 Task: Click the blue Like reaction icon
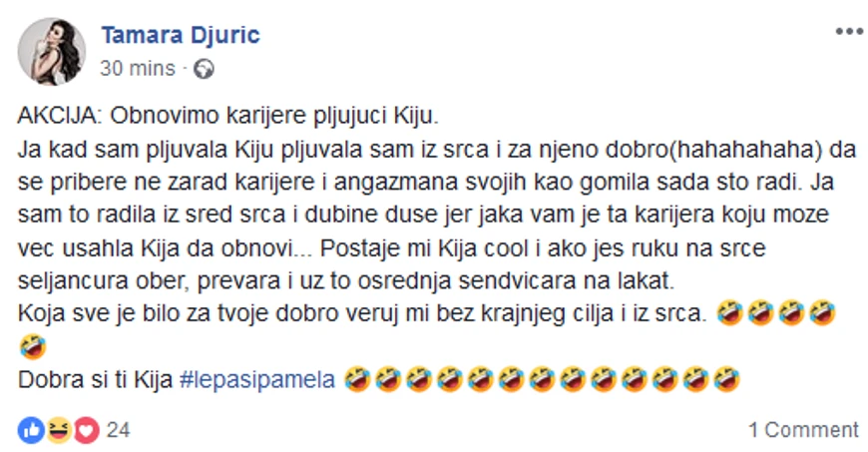tap(32, 430)
